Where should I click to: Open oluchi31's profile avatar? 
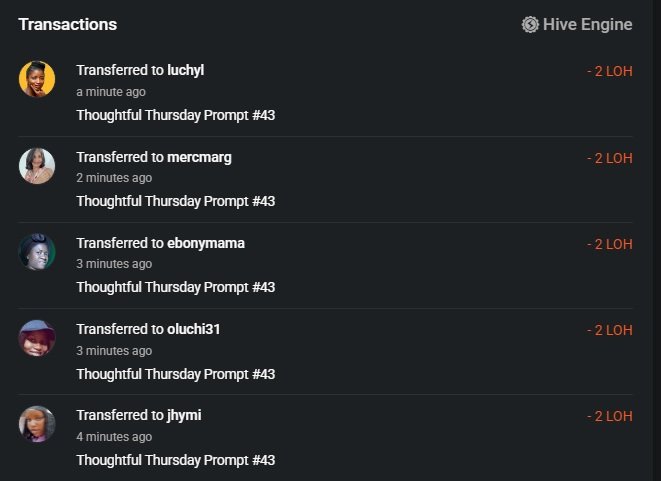click(x=37, y=338)
